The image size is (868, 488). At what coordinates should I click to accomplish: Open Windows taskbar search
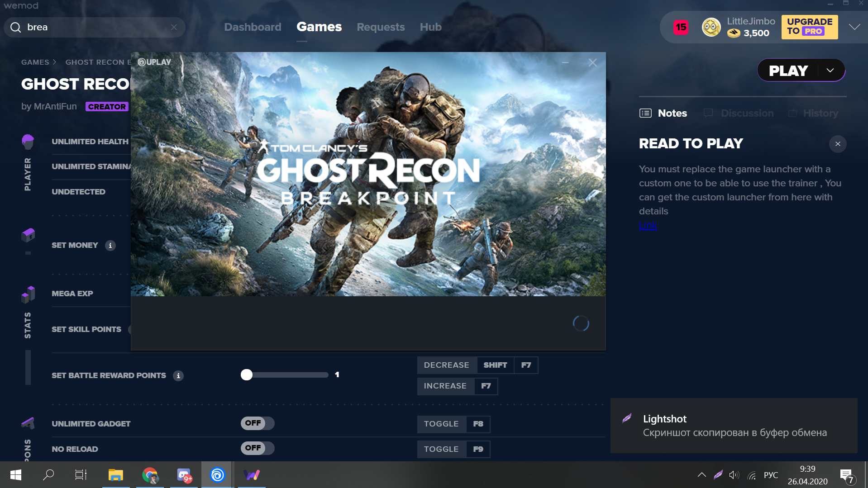tap(48, 475)
